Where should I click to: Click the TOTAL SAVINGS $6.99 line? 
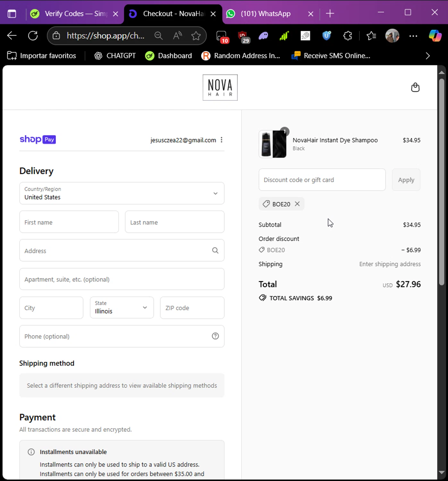click(x=295, y=298)
